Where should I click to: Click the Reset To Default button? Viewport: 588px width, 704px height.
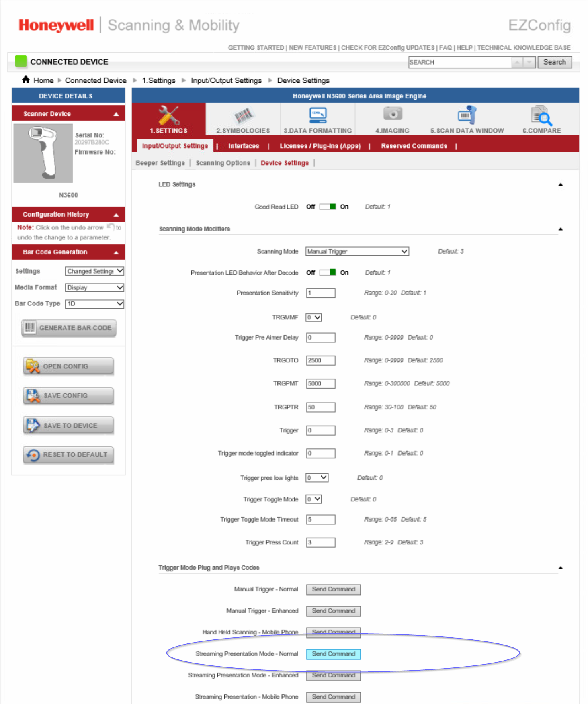pyautogui.click(x=68, y=455)
